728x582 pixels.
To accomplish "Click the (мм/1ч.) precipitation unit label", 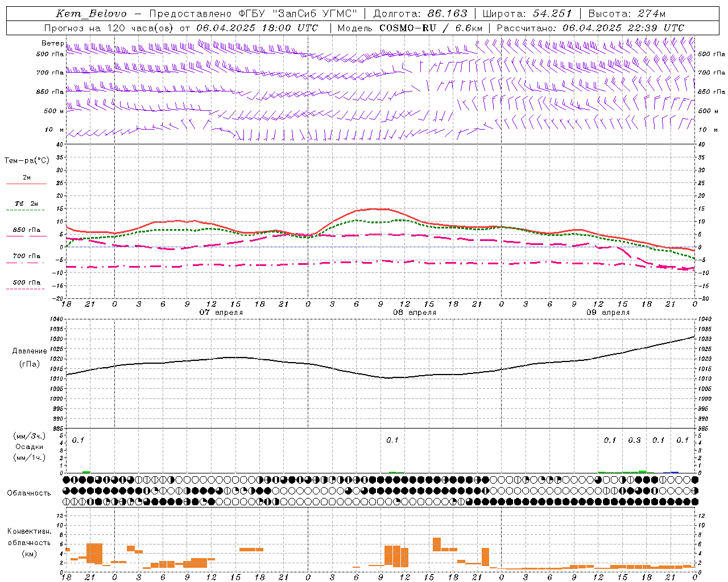I will pos(30,458).
